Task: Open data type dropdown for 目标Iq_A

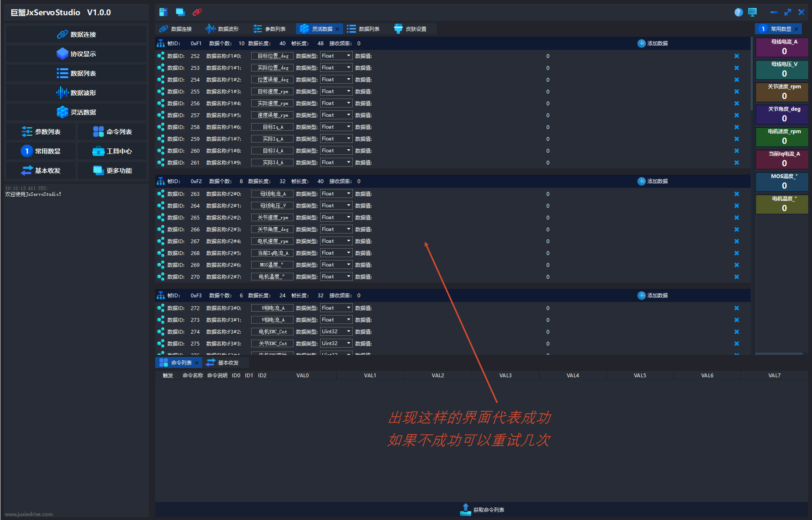Action: [336, 127]
